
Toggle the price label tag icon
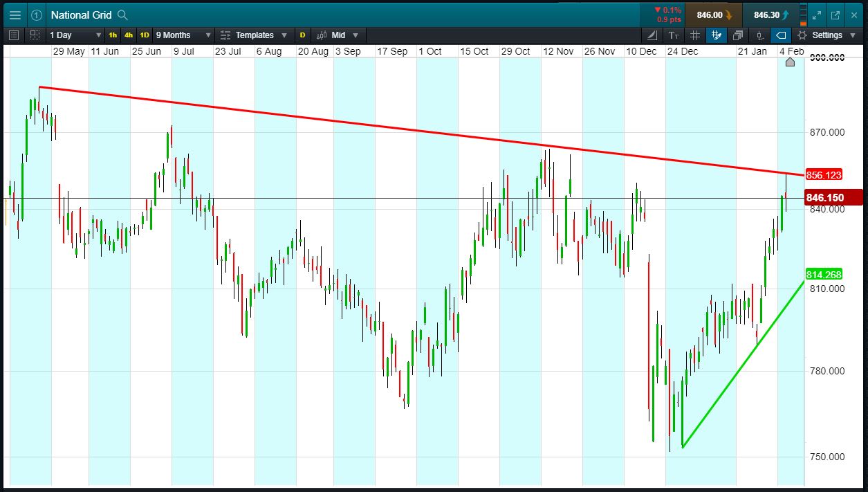[x=781, y=35]
